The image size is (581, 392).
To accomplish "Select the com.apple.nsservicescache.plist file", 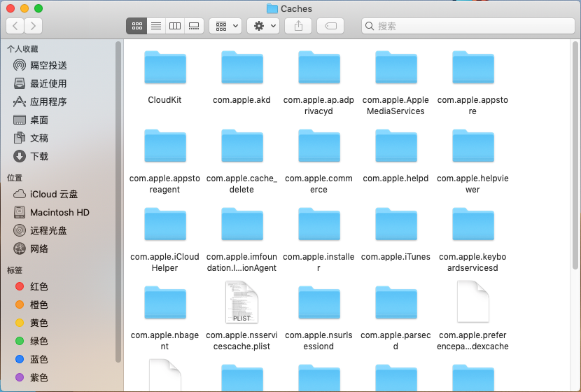I will tap(242, 302).
